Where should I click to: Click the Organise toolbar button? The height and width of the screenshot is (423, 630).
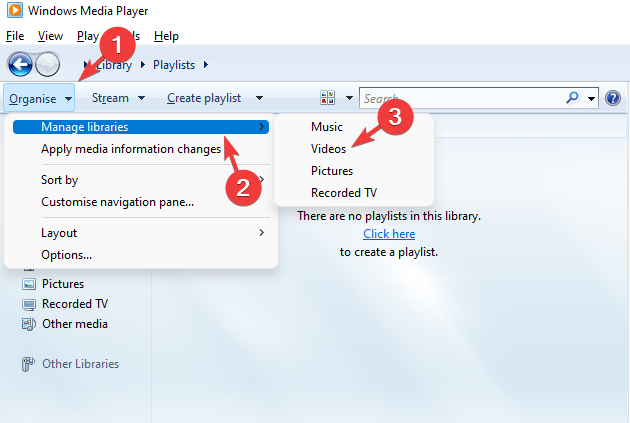click(x=39, y=98)
